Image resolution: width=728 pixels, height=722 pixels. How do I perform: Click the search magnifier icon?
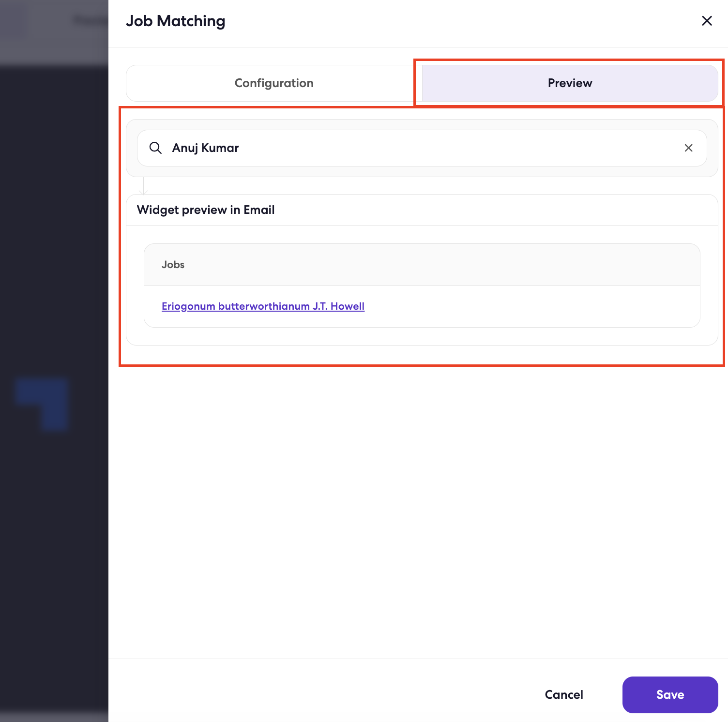[155, 148]
